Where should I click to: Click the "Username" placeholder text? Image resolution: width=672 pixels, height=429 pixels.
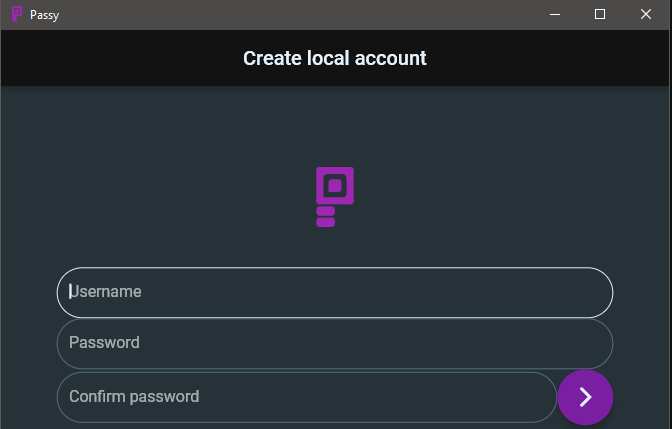[x=105, y=292]
